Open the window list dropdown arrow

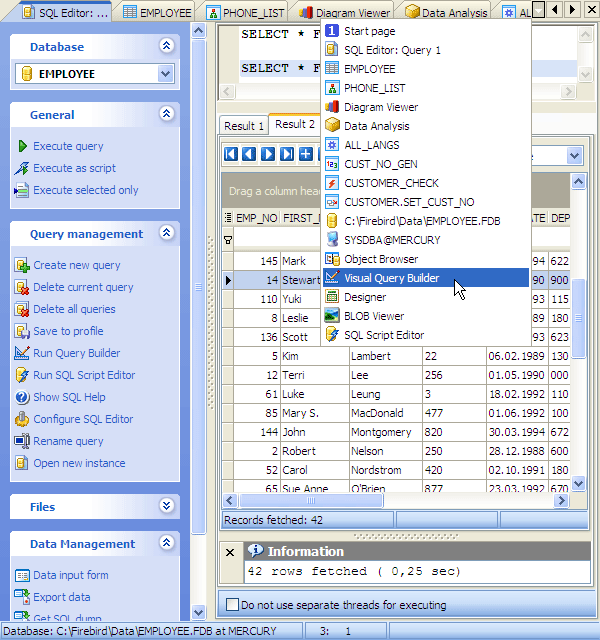click(539, 10)
